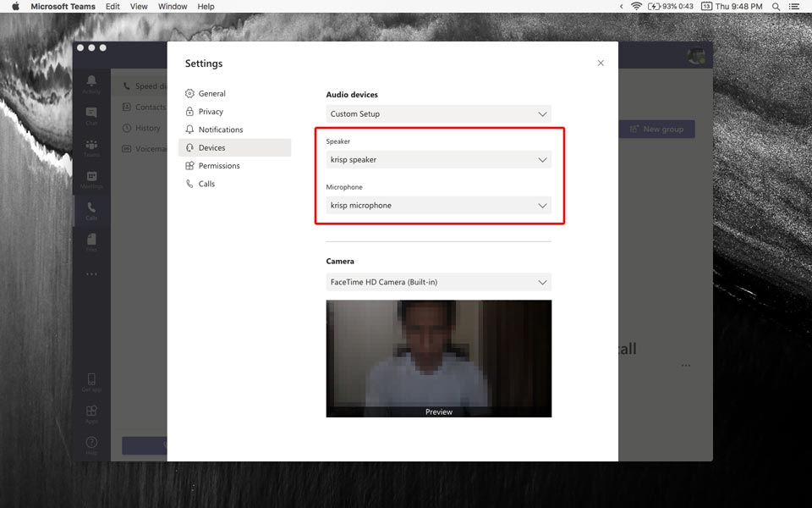Click the profile avatar in the Teams window
This screenshot has width=812, height=508.
click(x=696, y=56)
